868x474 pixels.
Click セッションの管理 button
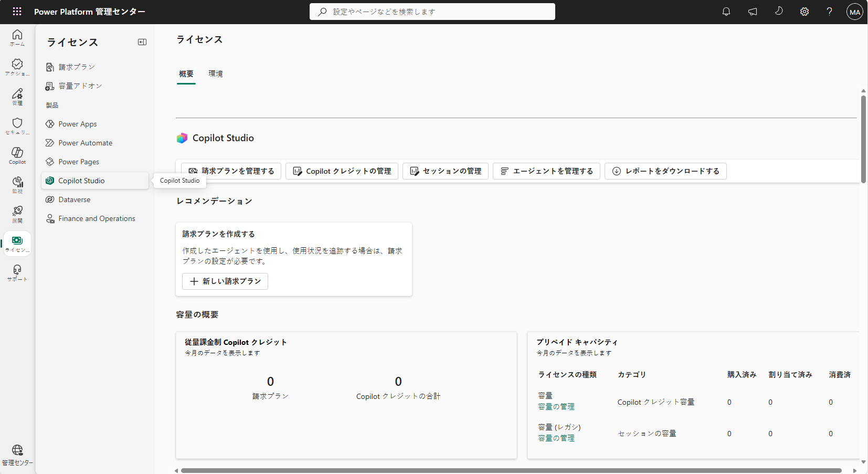(446, 171)
